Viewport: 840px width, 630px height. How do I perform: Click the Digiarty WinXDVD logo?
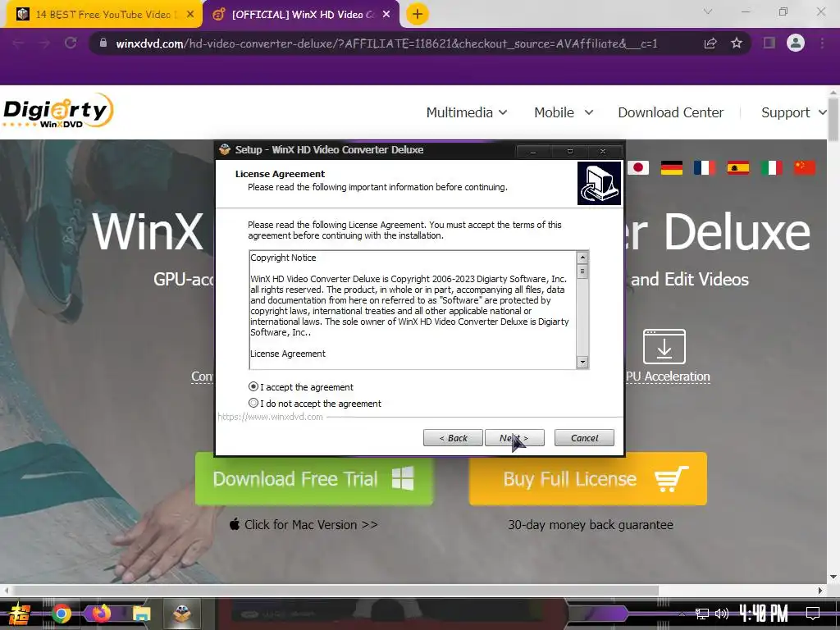(58, 112)
